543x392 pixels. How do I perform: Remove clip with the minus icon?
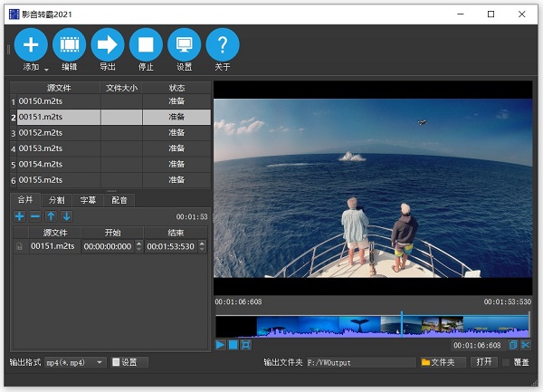34,216
